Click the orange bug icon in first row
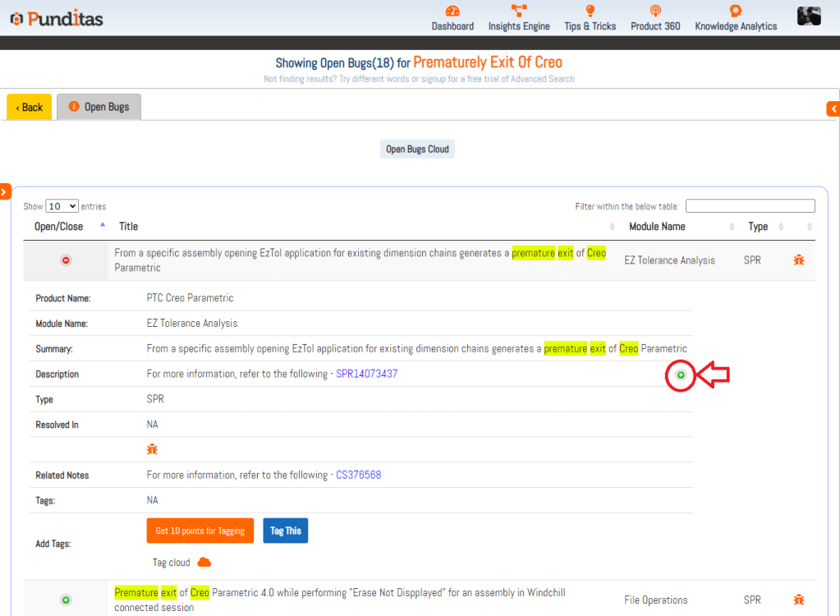This screenshot has width=840, height=616. (x=798, y=260)
